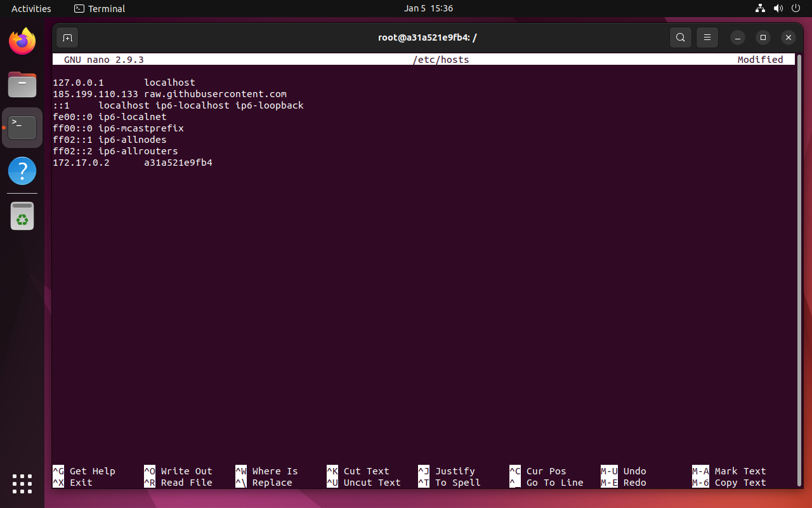Screen dimensions: 812x508
Task: Open the clock calendar at Jan 5 15:36
Action: (428, 8)
